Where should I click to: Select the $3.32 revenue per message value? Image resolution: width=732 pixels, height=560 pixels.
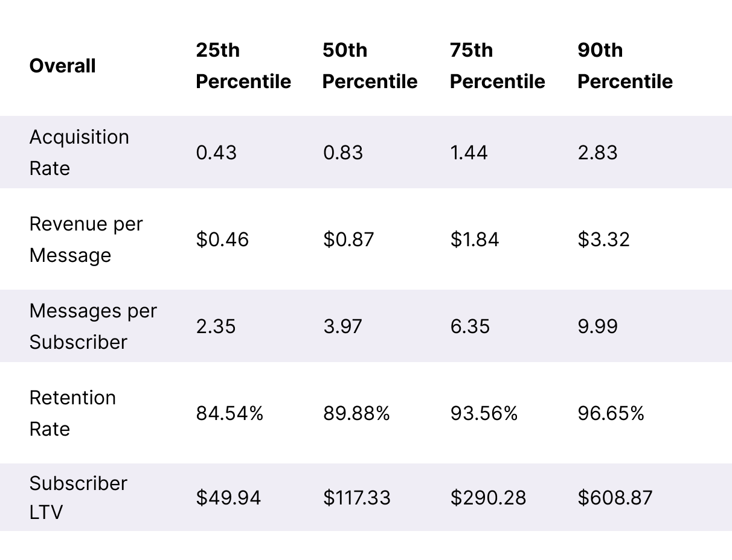(x=603, y=240)
